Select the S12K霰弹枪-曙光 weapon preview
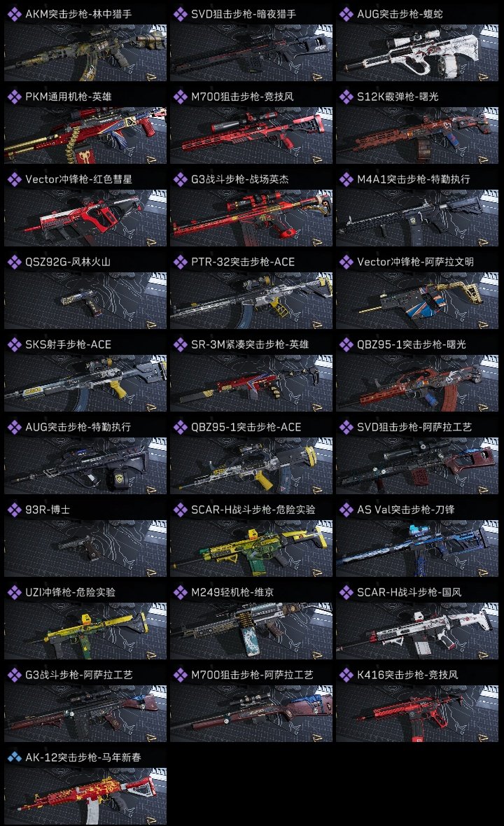The width and height of the screenshot is (504, 826). (417, 135)
